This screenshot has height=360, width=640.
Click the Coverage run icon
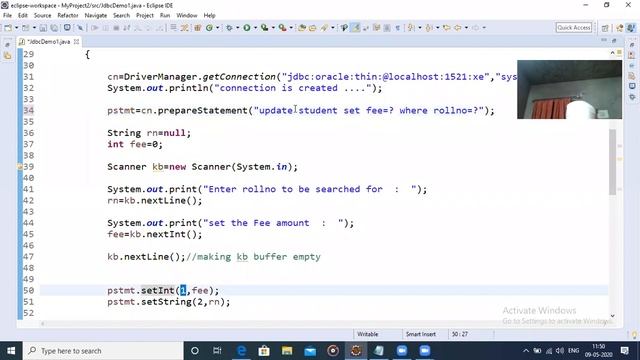pyautogui.click(x=264, y=28)
